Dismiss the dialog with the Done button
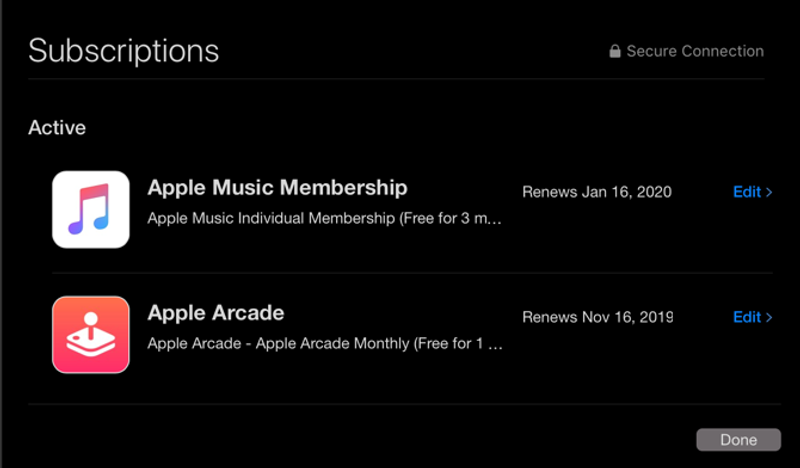Screen dimensions: 800x468 (738, 439)
